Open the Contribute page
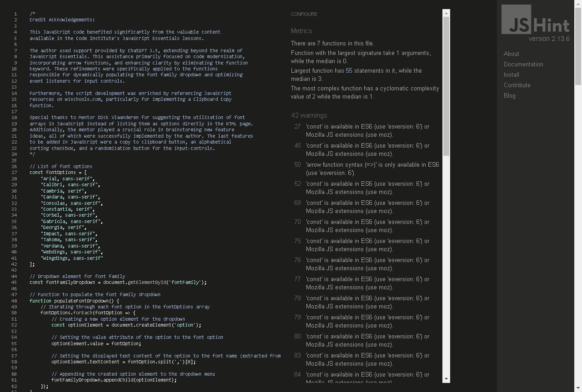The image size is (582, 392). 517,85
